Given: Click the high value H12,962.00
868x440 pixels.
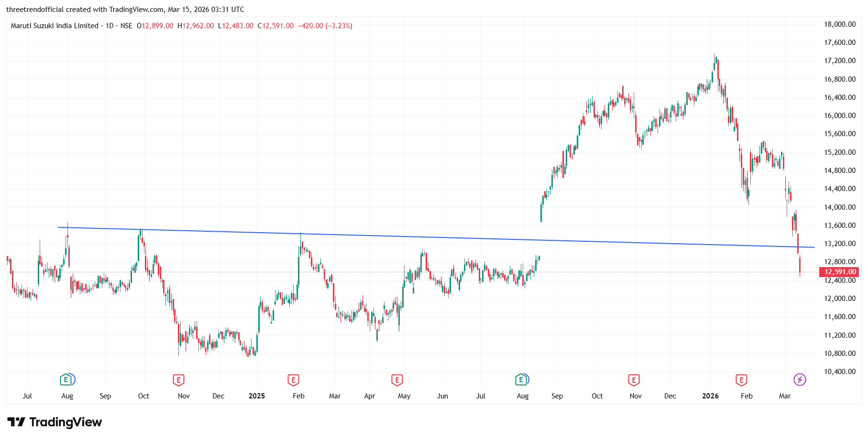Looking at the screenshot, I should pos(196,26).
